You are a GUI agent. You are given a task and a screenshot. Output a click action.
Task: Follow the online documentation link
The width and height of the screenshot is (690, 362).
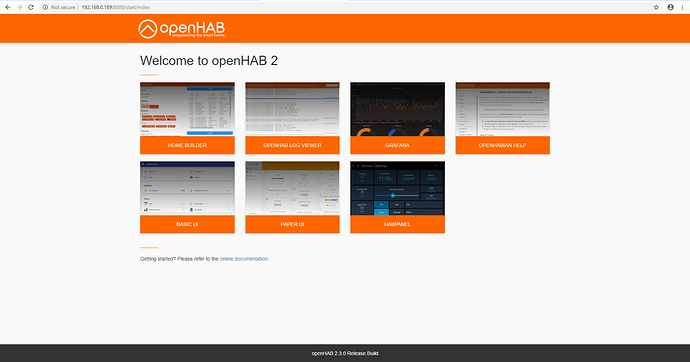click(x=244, y=259)
